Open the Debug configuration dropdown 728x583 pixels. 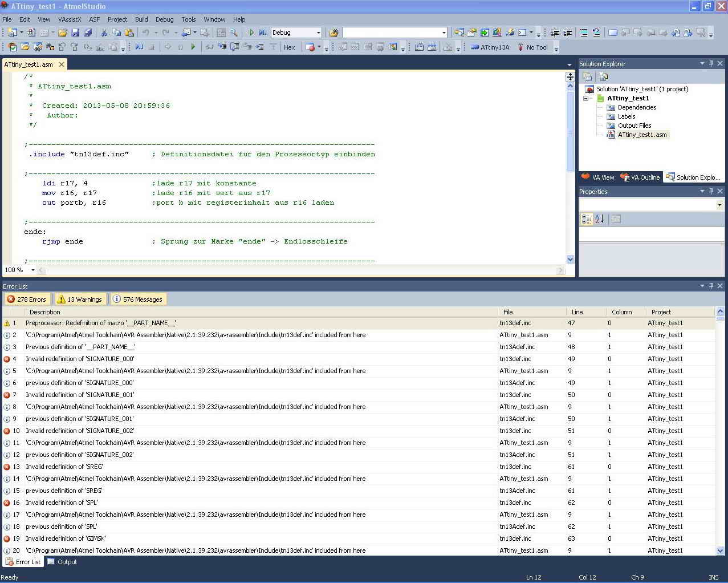(x=318, y=33)
